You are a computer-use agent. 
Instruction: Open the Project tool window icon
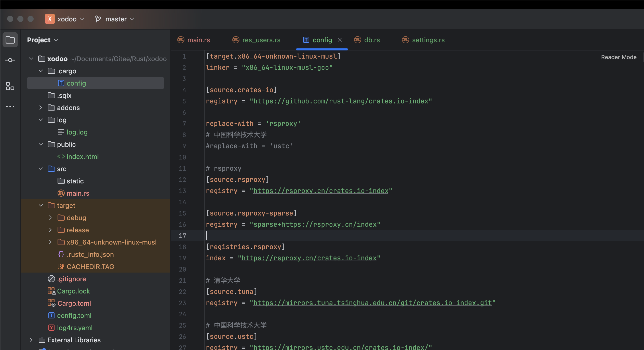10,40
